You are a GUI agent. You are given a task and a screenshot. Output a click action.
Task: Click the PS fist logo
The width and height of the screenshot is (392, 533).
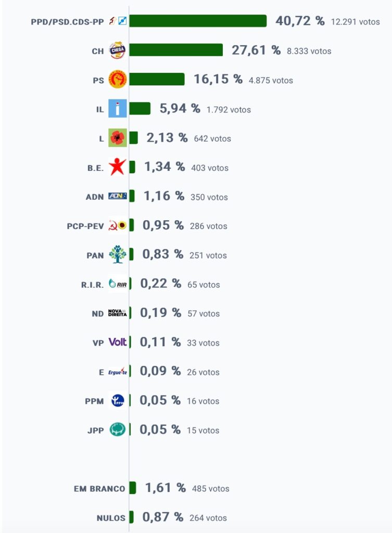pos(117,79)
